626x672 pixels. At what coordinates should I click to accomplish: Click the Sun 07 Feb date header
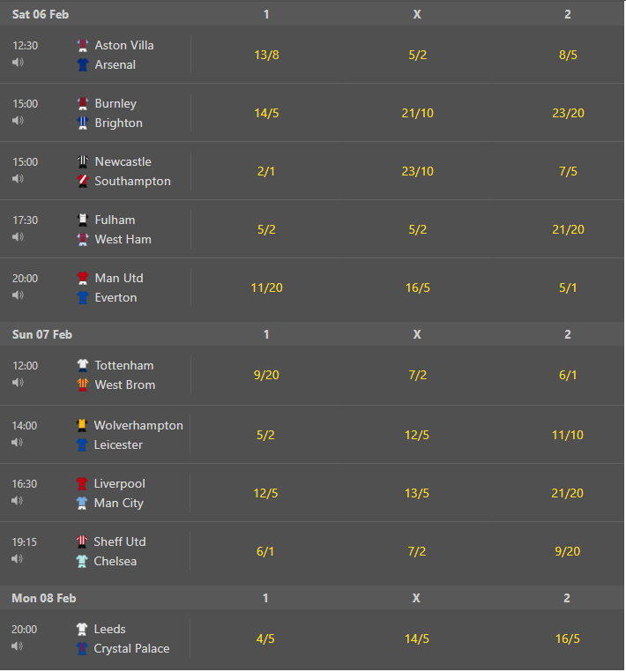(x=42, y=335)
